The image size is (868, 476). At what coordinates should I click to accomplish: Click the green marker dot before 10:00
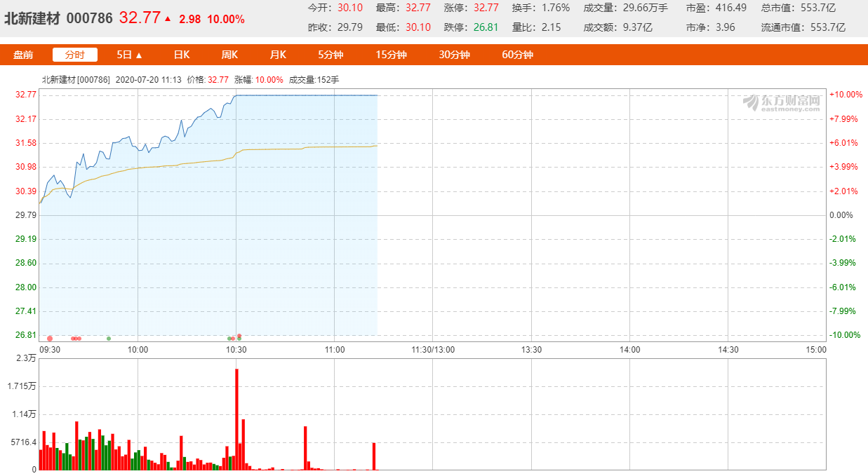tap(109, 339)
